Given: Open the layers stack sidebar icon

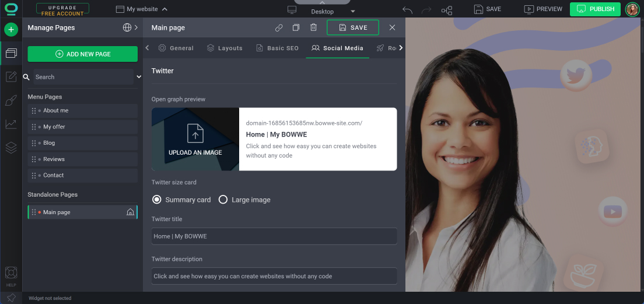Looking at the screenshot, I should coord(11,148).
